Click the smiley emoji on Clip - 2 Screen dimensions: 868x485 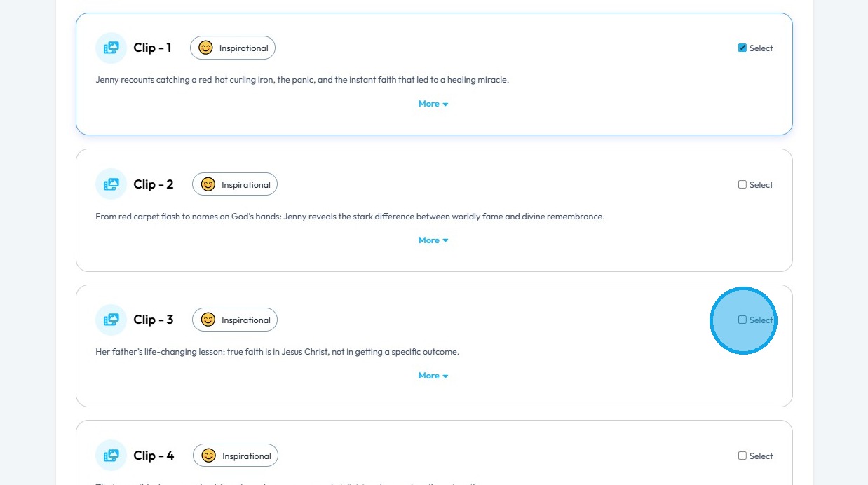(208, 184)
